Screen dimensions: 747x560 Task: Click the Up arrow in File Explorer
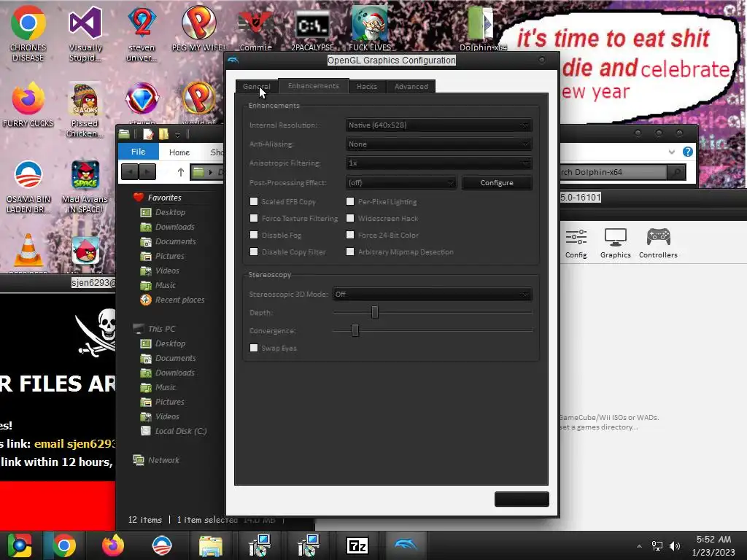tap(181, 172)
